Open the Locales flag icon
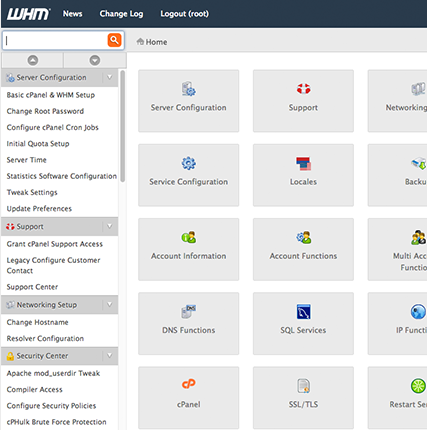The height and width of the screenshot is (430, 427). coord(303,164)
